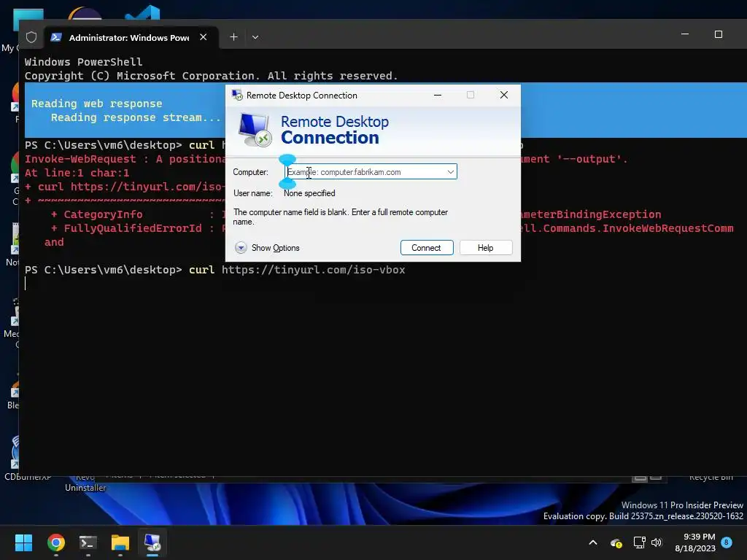Open the Computer name dropdown arrow
This screenshot has height=560, width=747.
(x=450, y=172)
